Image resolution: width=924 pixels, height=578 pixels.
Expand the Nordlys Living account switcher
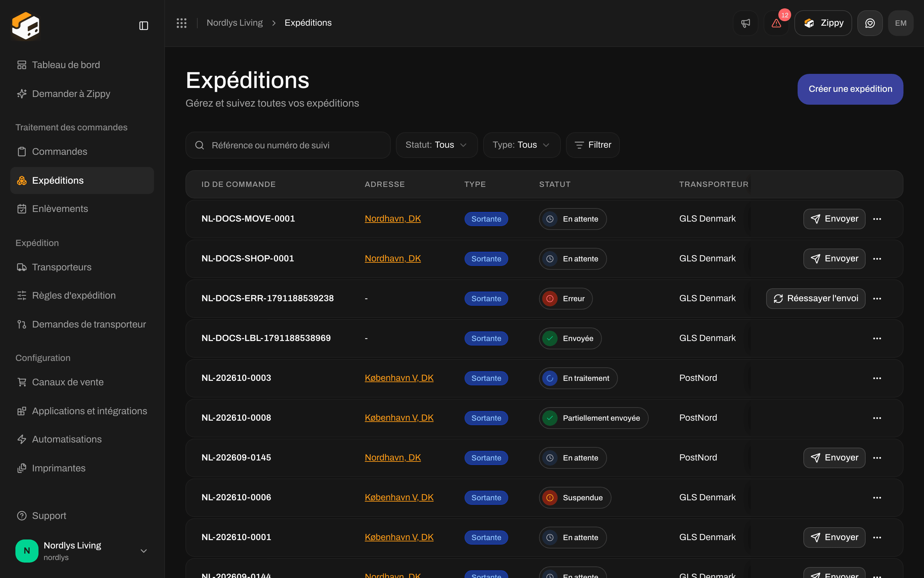tap(82, 551)
